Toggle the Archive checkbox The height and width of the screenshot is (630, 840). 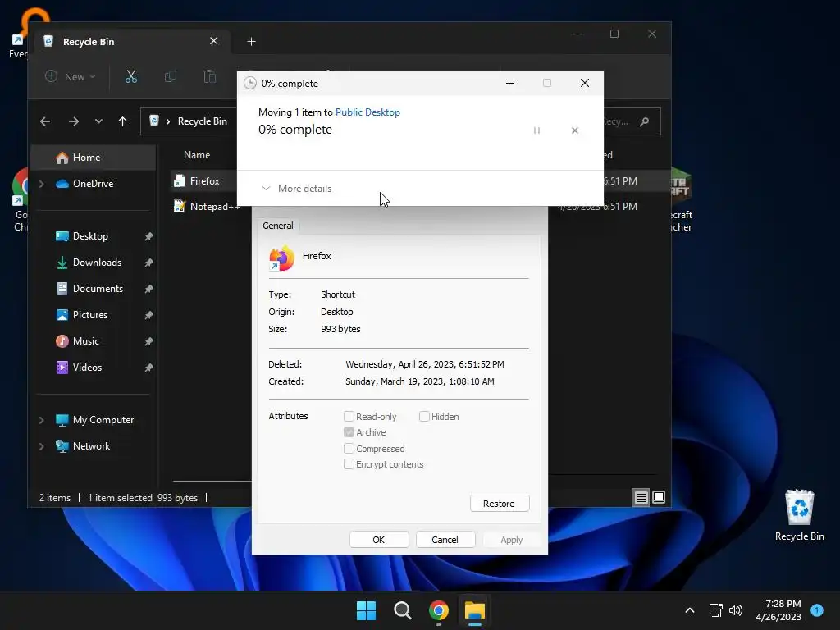(349, 432)
